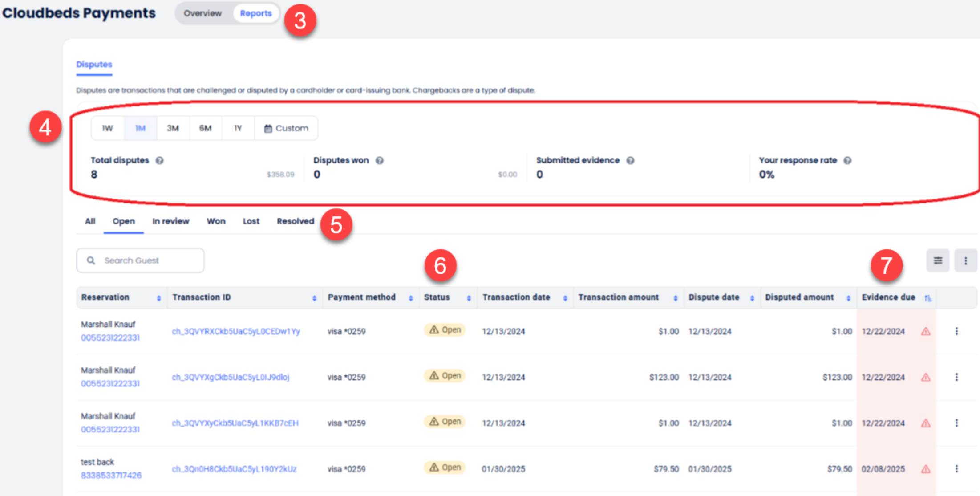Viewport: 980px width, 496px height.
Task: Open transaction ch_3QVYRXCkb5UaC5yL0CEDw1Yy
Action: (236, 332)
